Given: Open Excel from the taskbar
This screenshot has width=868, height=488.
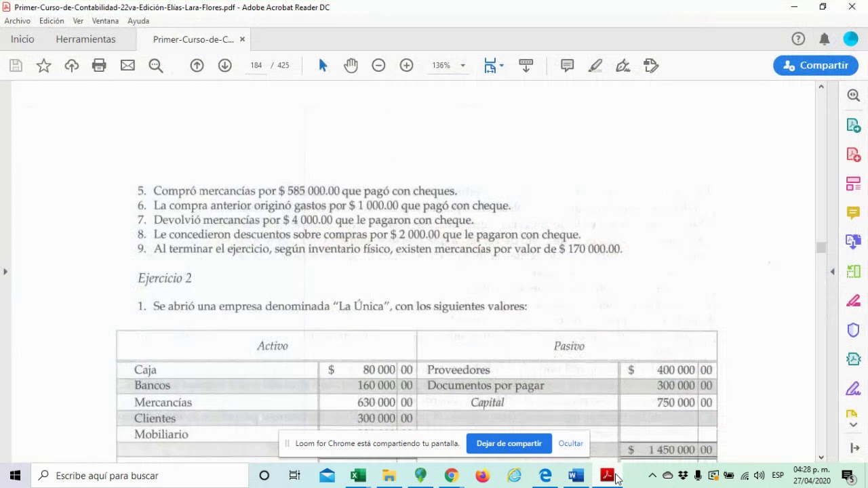Looking at the screenshot, I should click(x=358, y=476).
